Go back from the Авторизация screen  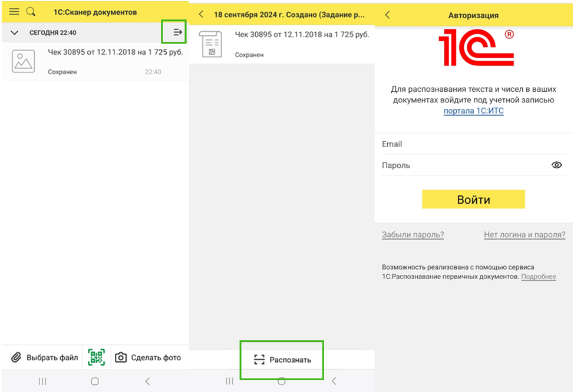tap(388, 15)
